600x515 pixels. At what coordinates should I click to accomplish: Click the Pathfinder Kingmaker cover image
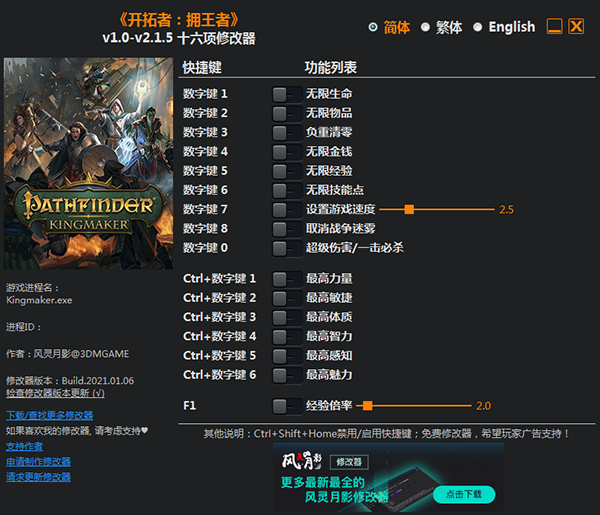coord(88,163)
